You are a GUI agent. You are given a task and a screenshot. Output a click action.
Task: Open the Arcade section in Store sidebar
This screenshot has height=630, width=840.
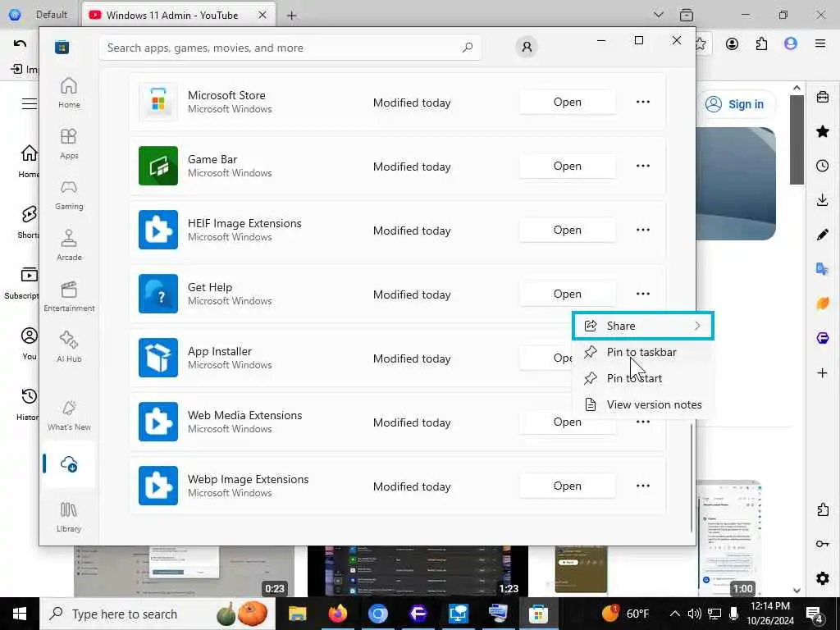point(69,245)
